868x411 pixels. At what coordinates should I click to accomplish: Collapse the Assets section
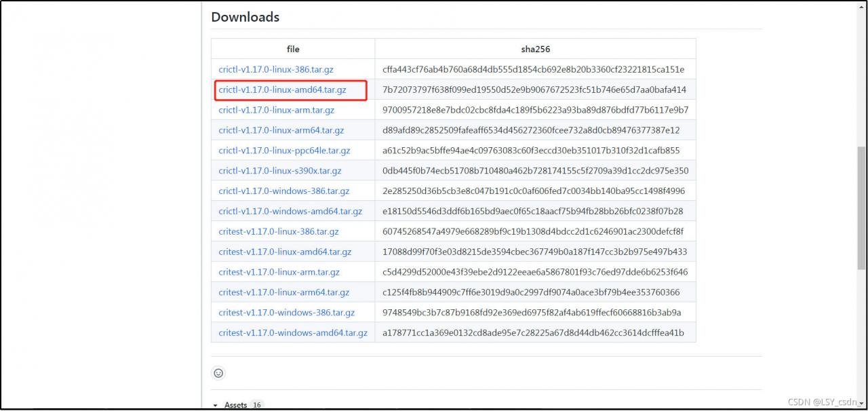pyautogui.click(x=237, y=405)
